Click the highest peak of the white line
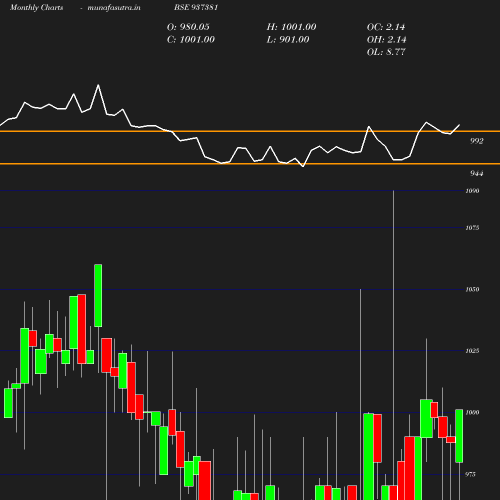 (x=98, y=85)
